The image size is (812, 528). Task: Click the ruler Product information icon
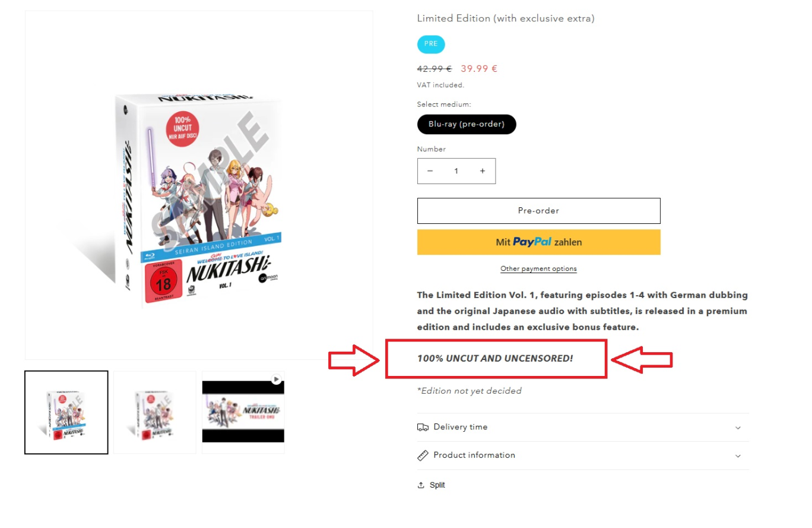pos(423,456)
